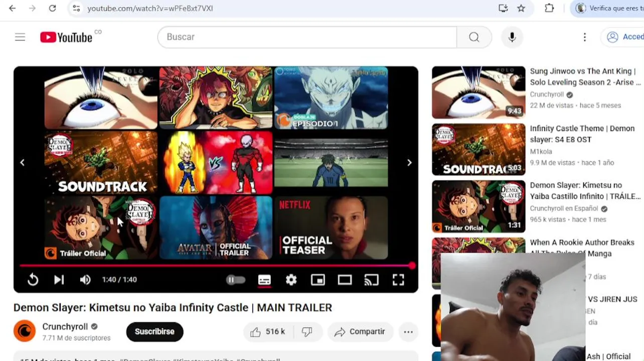Open Crunchyroll channel avatar

point(25,331)
